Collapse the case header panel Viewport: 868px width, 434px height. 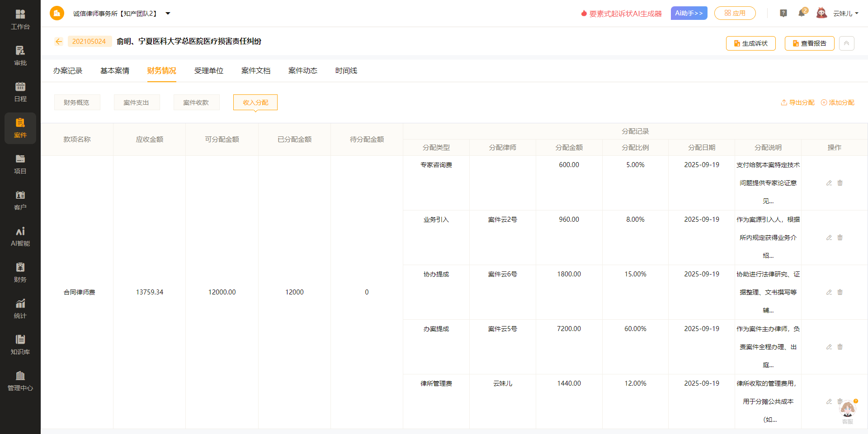[846, 43]
